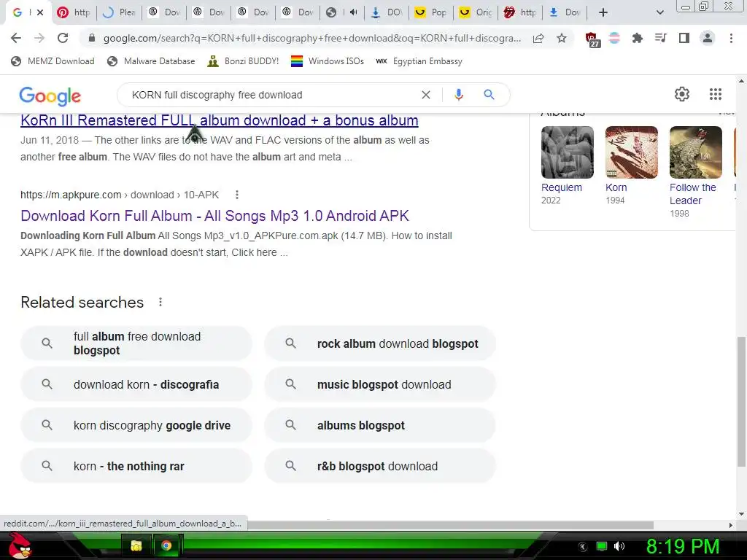
Task: Toggle the Chrome side panel
Action: coord(684,38)
